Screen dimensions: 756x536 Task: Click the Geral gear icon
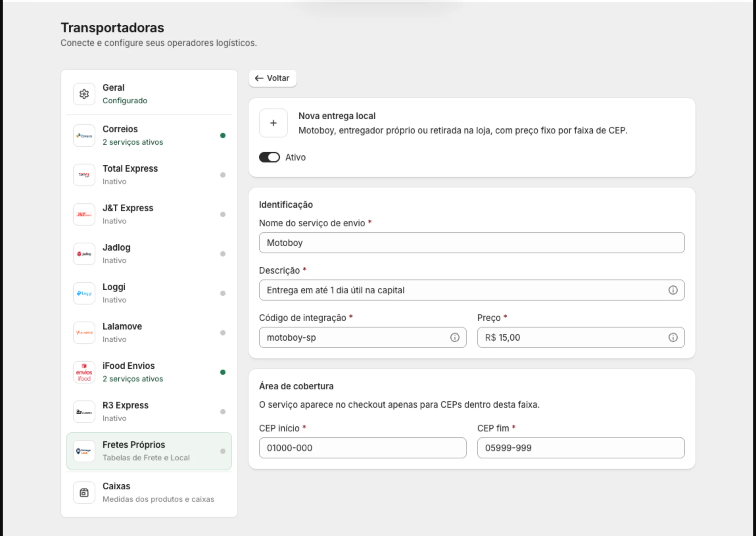click(x=84, y=94)
